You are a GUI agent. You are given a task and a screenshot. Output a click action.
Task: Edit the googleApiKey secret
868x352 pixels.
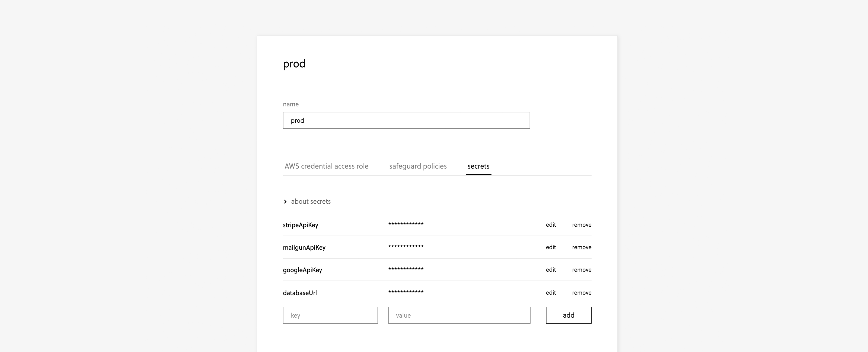click(x=551, y=270)
